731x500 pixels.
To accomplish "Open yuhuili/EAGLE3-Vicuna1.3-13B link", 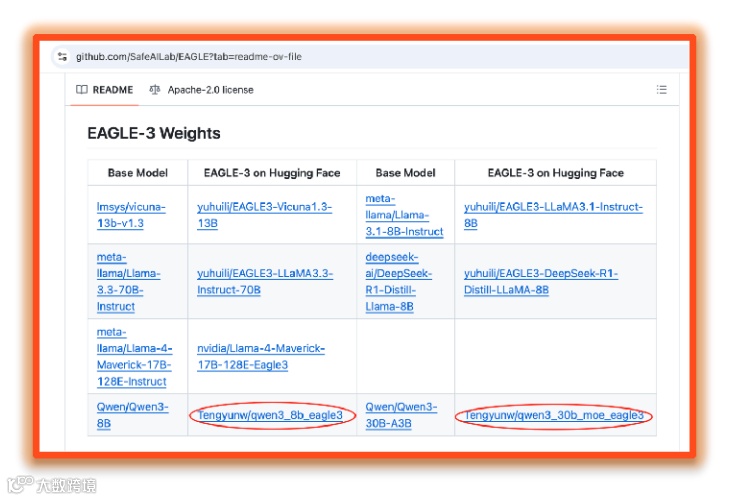I will coord(264,215).
